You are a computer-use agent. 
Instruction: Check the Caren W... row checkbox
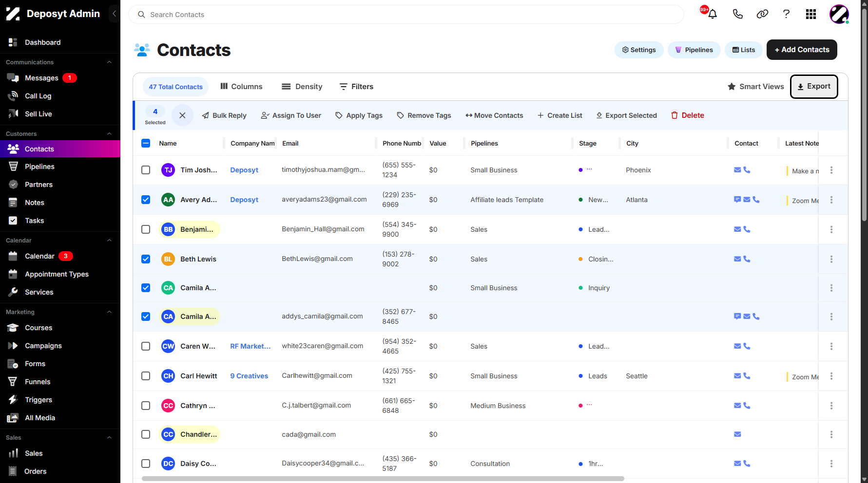tap(146, 346)
